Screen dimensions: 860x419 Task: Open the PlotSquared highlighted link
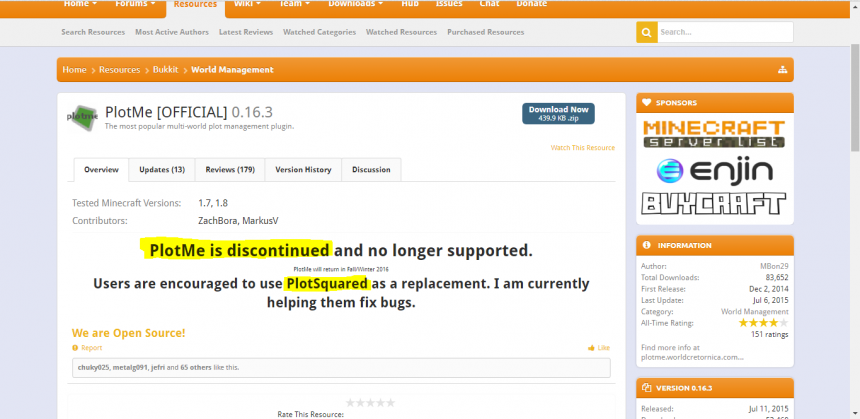[327, 284]
